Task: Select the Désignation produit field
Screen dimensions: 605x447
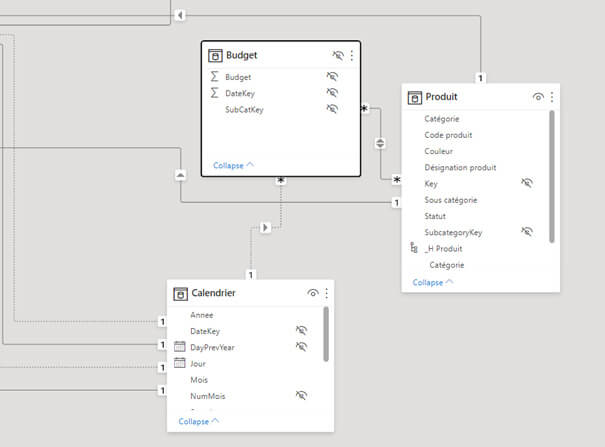Action: point(460,168)
